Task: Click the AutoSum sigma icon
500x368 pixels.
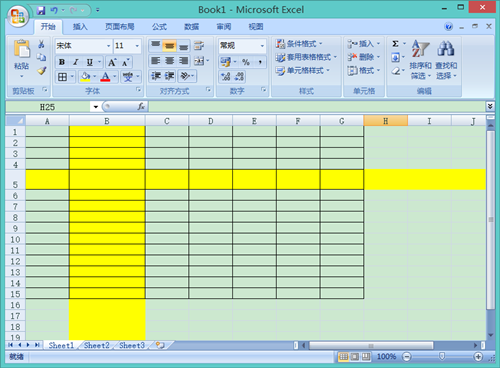Action: coord(395,44)
